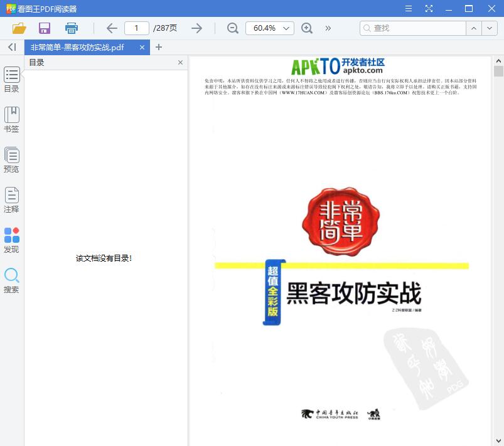Expand hidden toolbar tools with the chevron

[x=328, y=28]
